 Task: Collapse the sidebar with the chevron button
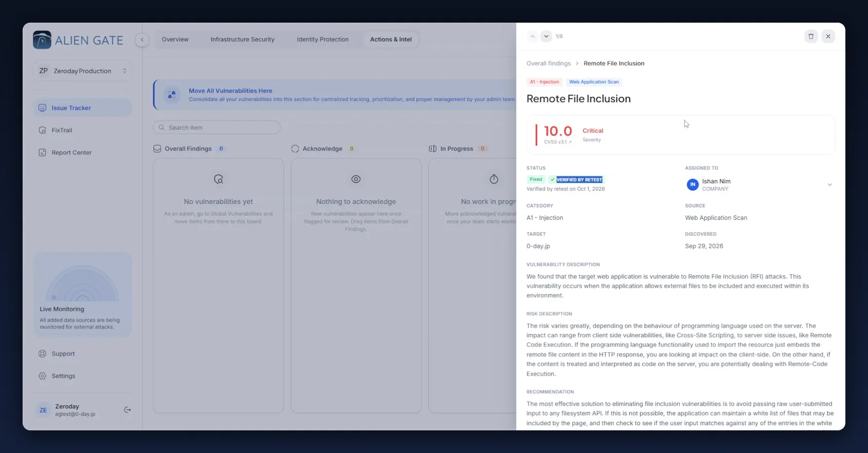pos(142,40)
